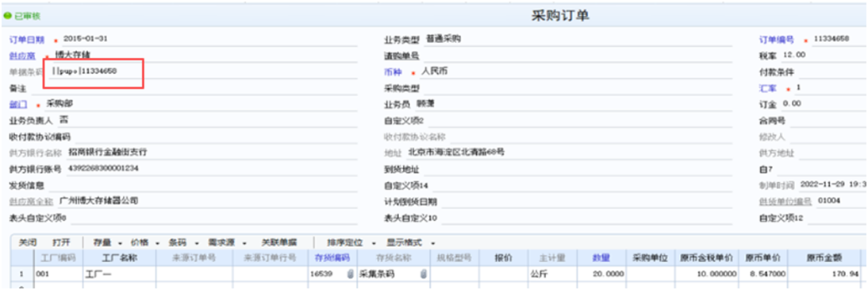Click the address 北京市海淀区北清路68号
This screenshot has width=868, height=290.
coord(457,152)
